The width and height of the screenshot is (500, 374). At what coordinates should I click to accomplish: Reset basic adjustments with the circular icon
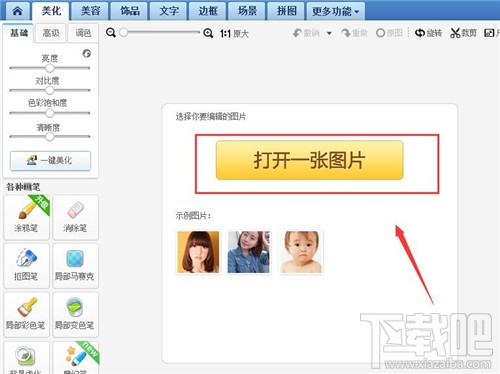point(87,53)
